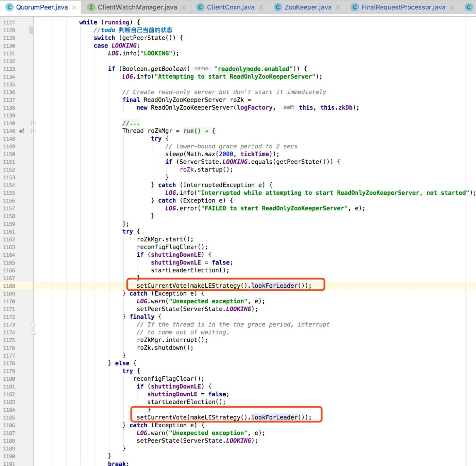476x466 pixels.
Task: Expand the folded run() lambda at line 1146
Action: coord(33,131)
